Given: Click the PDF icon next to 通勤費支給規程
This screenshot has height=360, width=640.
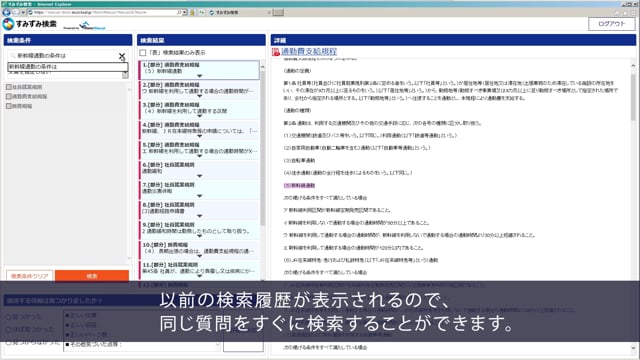Looking at the screenshot, I should pos(276,52).
